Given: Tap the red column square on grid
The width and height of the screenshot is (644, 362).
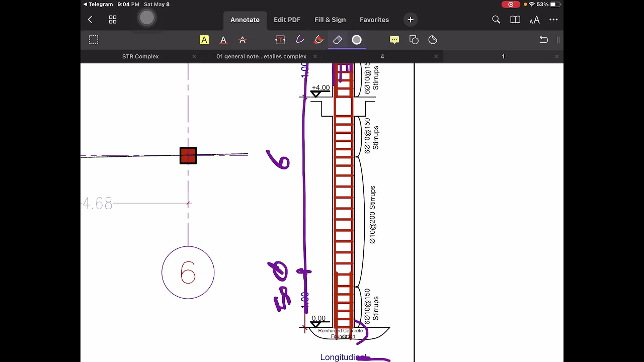Looking at the screenshot, I should pos(188,155).
